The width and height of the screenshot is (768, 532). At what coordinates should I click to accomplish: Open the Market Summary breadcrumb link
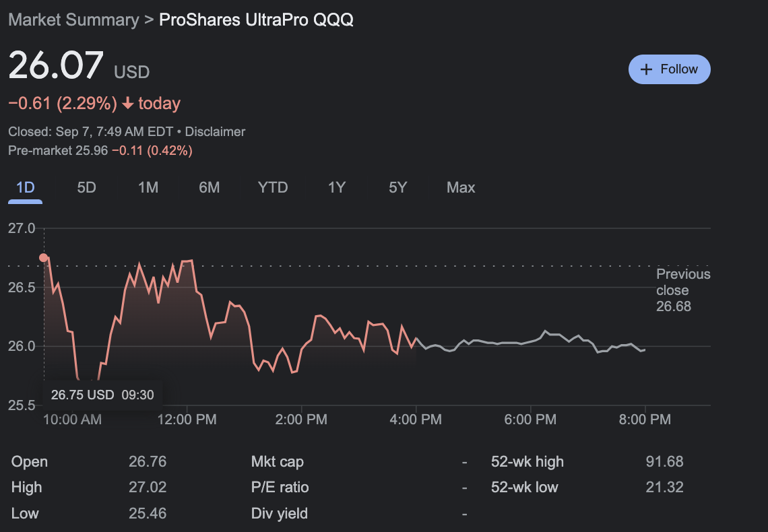click(x=73, y=20)
